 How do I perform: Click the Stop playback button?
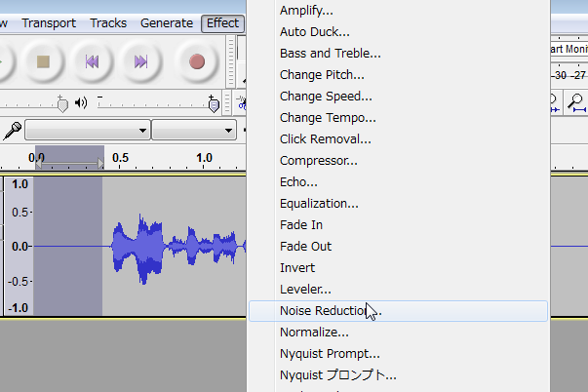(43, 61)
